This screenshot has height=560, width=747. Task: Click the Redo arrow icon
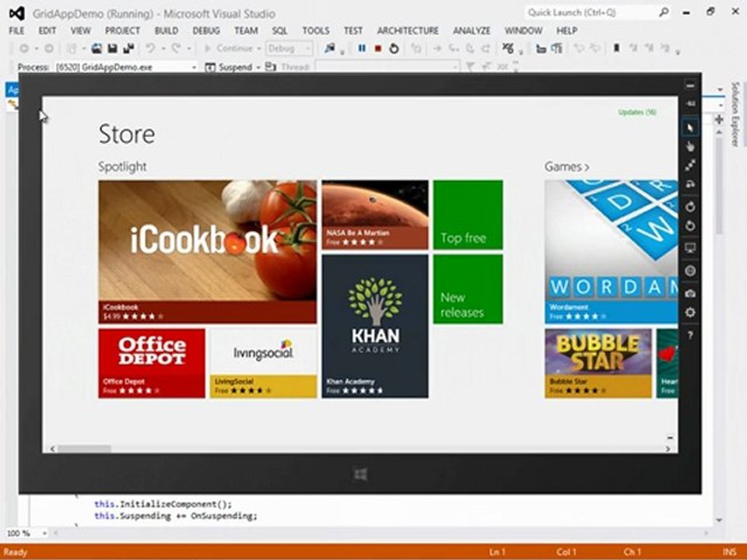pos(177,48)
